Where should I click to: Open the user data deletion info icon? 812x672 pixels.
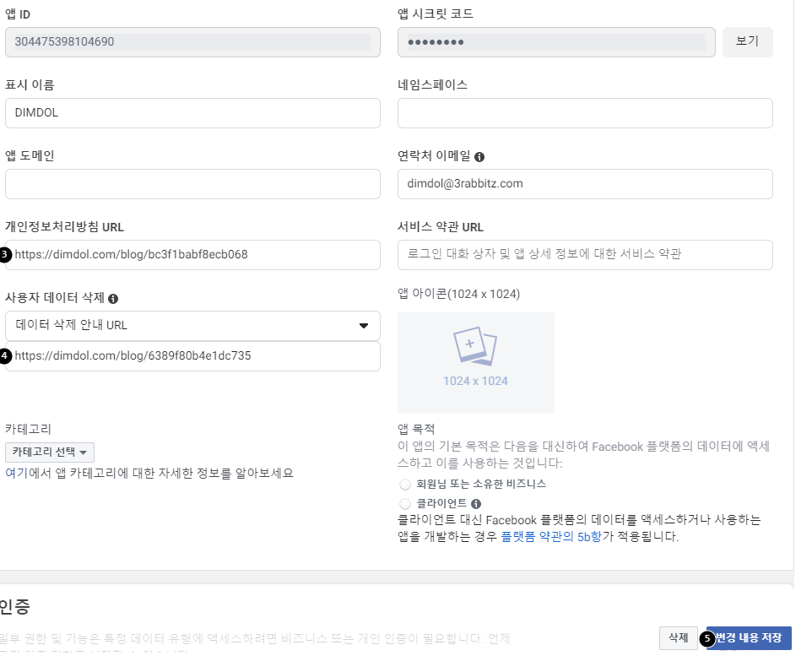point(113,299)
